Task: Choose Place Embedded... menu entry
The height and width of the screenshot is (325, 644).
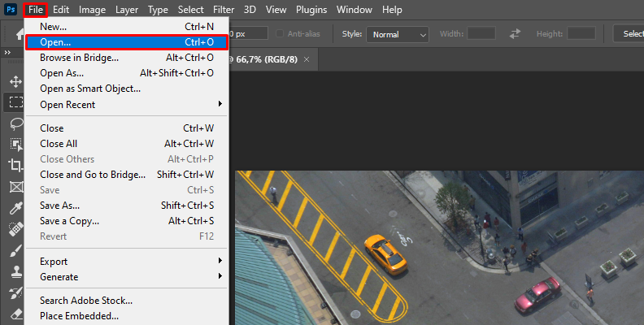Action: [x=127, y=316]
